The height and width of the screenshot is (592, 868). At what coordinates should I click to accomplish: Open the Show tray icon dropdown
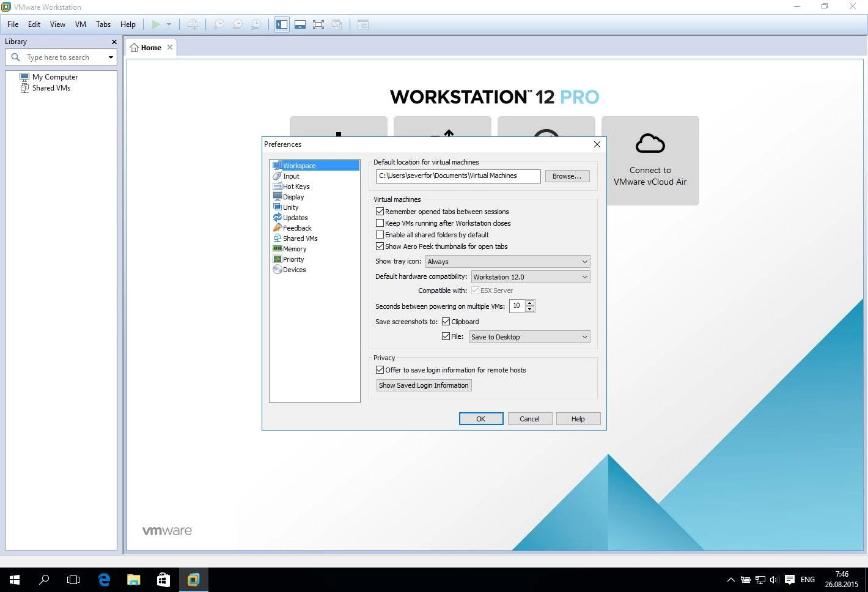coord(507,262)
